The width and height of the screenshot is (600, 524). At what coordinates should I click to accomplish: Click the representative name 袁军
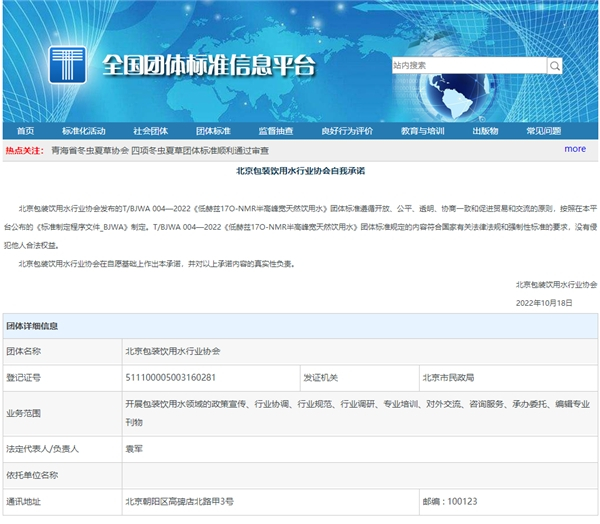click(x=134, y=449)
